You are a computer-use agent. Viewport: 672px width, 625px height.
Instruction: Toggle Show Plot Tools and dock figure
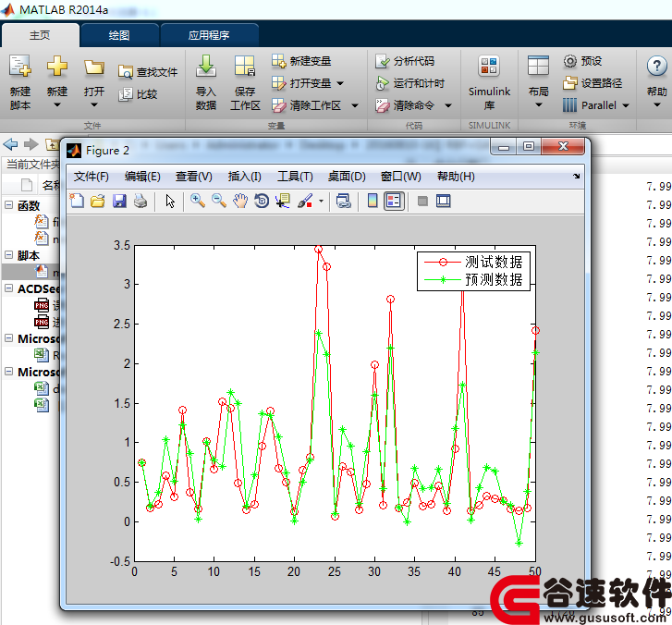click(443, 201)
